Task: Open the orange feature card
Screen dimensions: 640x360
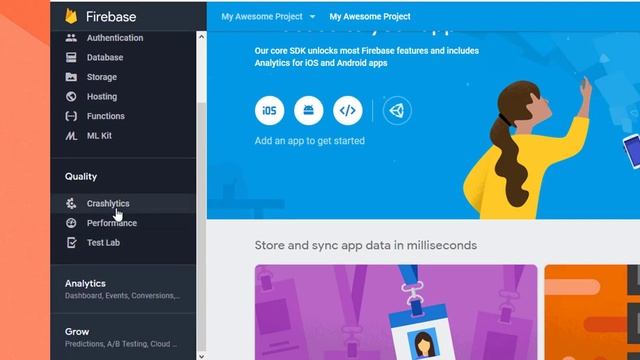Action: point(592,312)
